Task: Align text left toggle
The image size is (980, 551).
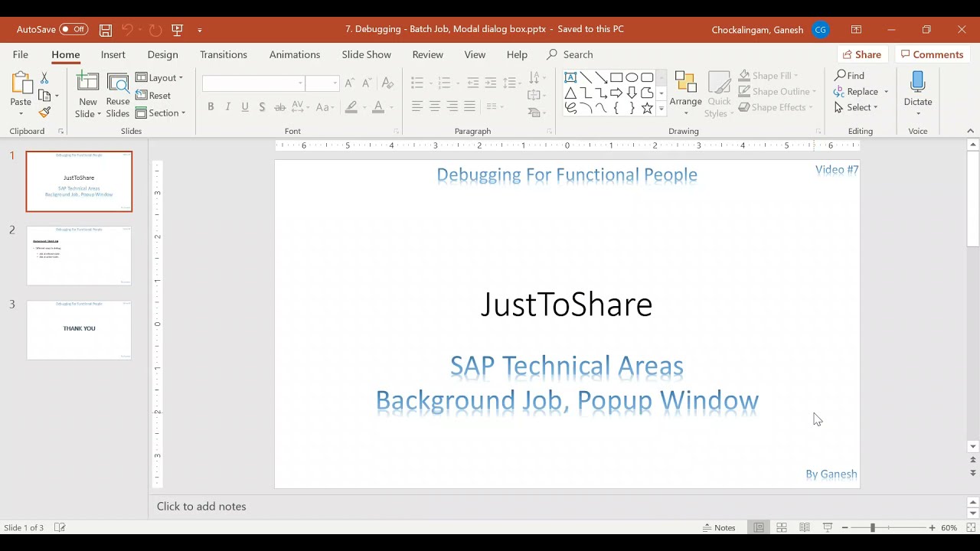Action: pos(417,106)
